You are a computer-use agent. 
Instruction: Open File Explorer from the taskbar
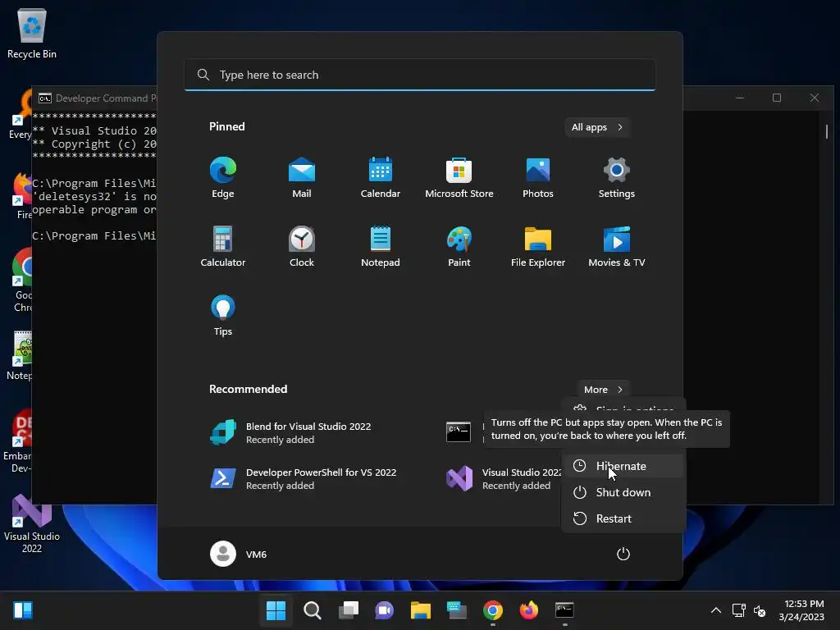click(421, 610)
